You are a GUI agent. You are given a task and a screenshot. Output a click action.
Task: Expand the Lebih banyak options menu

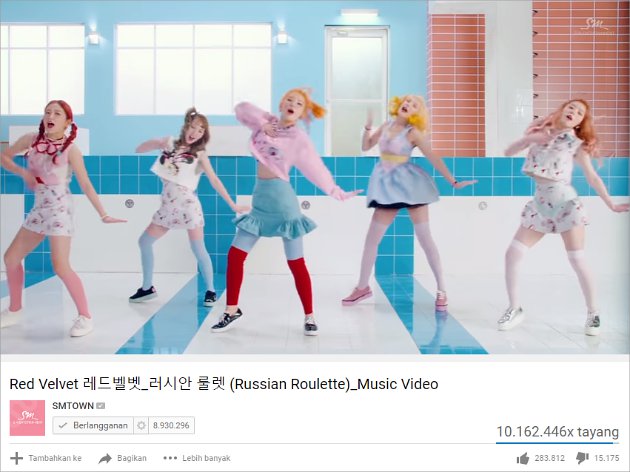pyautogui.click(x=197, y=458)
